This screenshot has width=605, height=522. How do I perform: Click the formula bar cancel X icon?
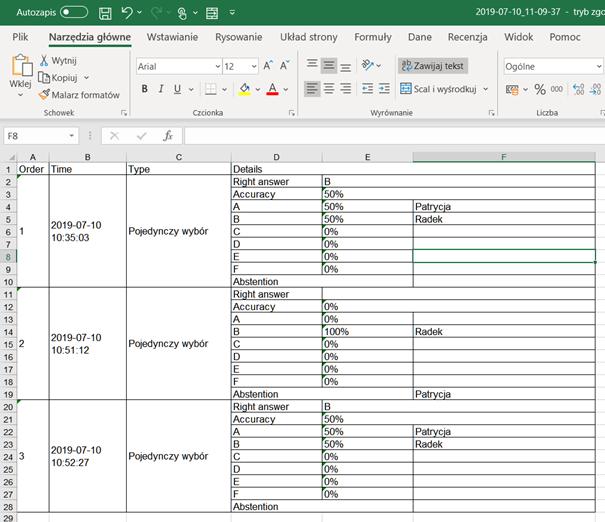[x=115, y=136]
